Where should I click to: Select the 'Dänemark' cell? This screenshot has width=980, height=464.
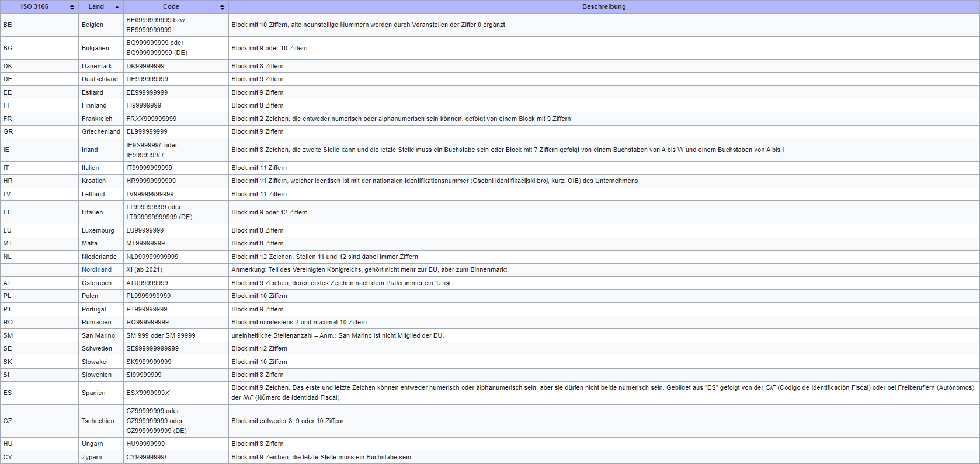pyautogui.click(x=101, y=66)
